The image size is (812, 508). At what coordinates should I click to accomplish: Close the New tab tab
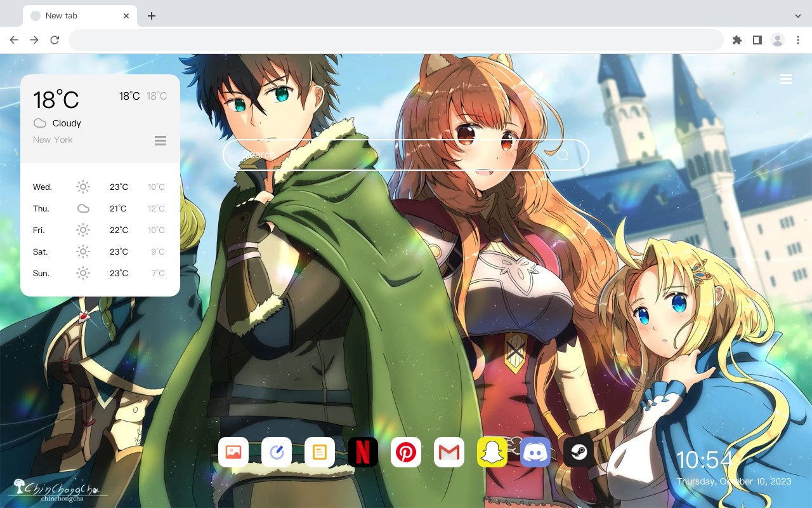pos(126,16)
